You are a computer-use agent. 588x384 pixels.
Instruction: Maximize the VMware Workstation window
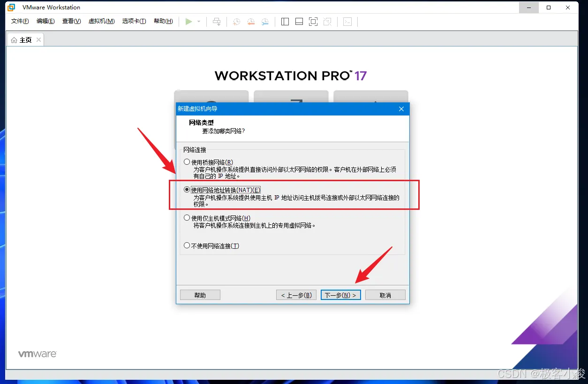click(x=549, y=7)
